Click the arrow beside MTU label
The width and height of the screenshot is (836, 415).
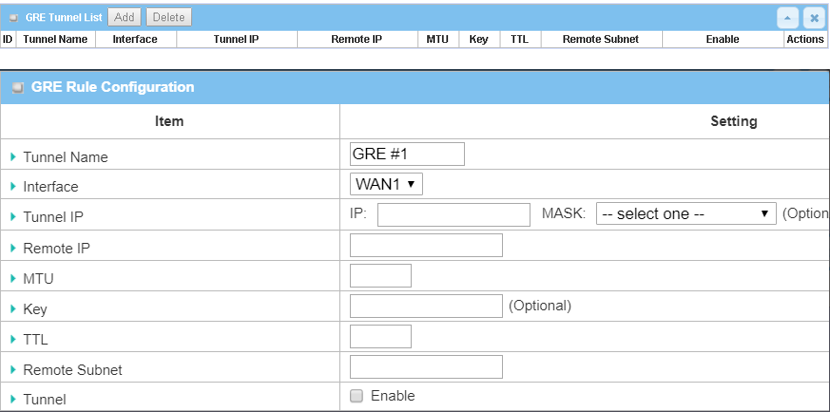tap(13, 278)
